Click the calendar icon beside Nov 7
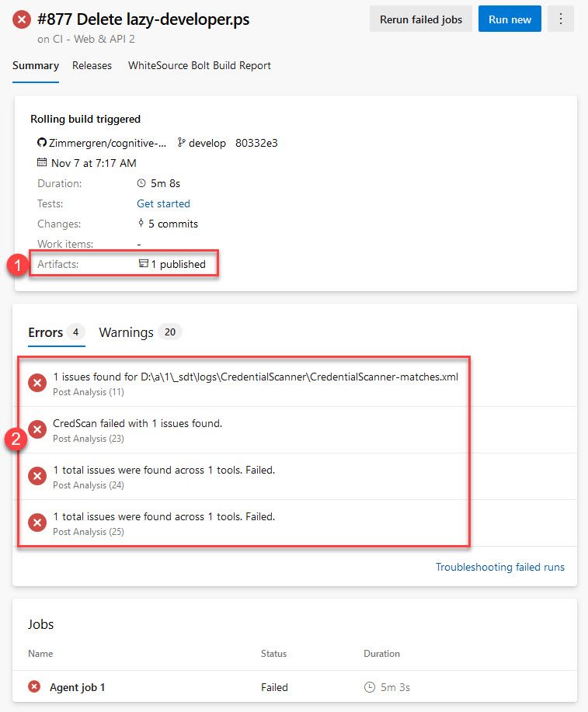588x712 pixels. (42, 163)
